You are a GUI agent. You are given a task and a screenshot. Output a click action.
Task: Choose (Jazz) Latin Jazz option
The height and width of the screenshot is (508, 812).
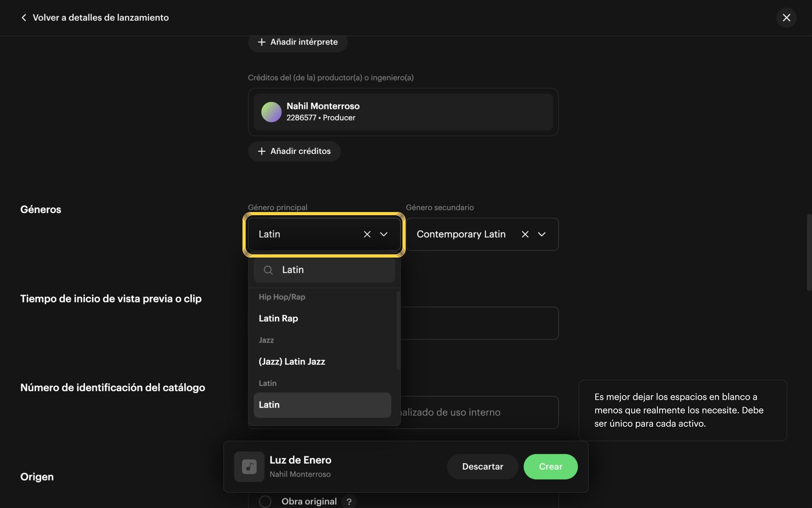point(322,362)
